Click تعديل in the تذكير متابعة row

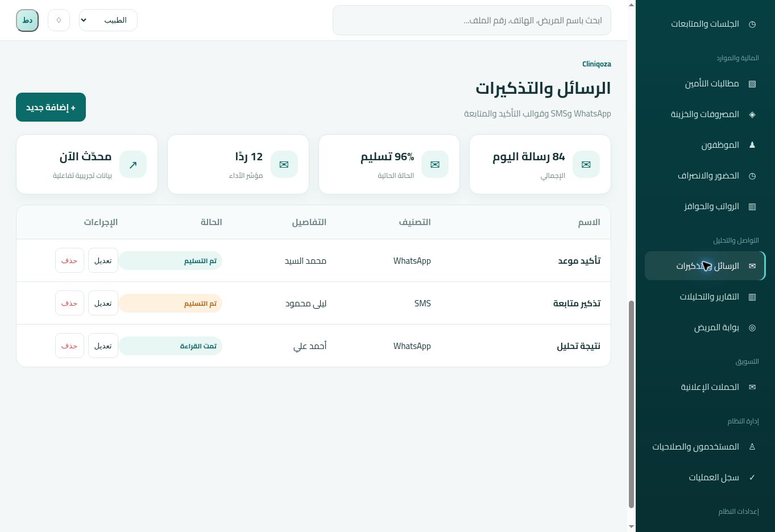103,303
